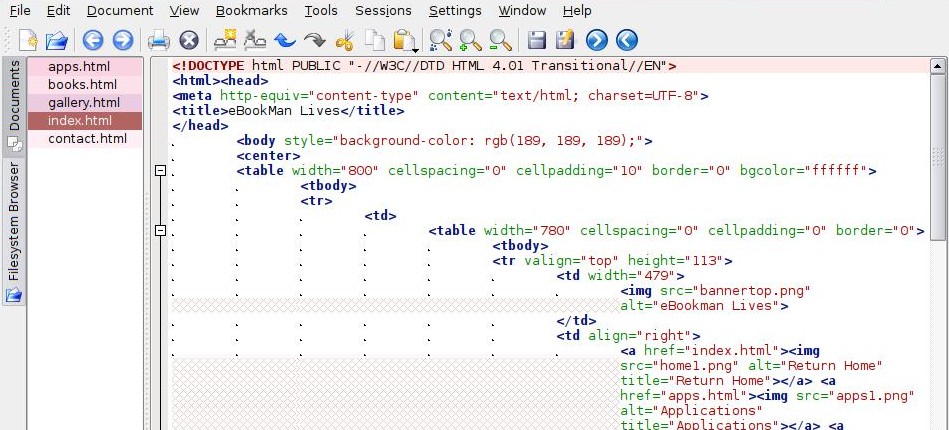Click the blue right-chevron circle icon near Save As
This screenshot has height=430, width=949.
(x=596, y=41)
